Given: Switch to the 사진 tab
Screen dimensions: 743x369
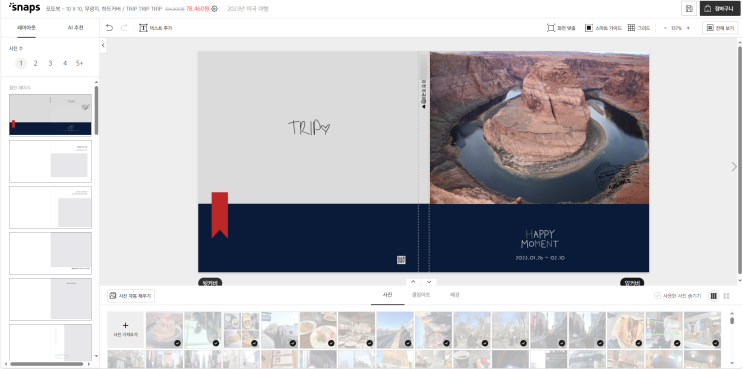Looking at the screenshot, I should 388,295.
